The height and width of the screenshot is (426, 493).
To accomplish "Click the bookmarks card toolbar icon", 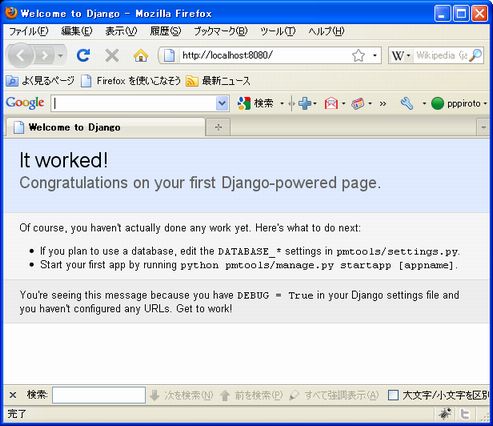I will (x=358, y=104).
